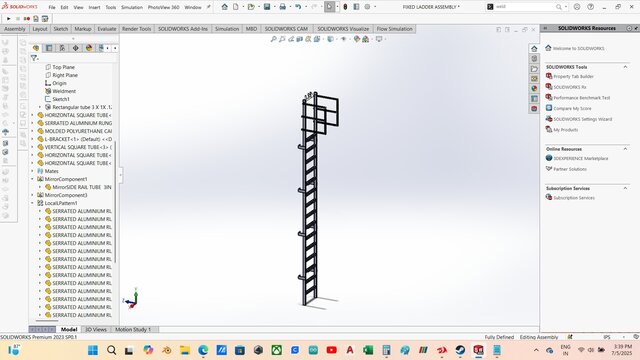Expand the Mates folder
This screenshot has height=360, width=640.
click(32, 171)
